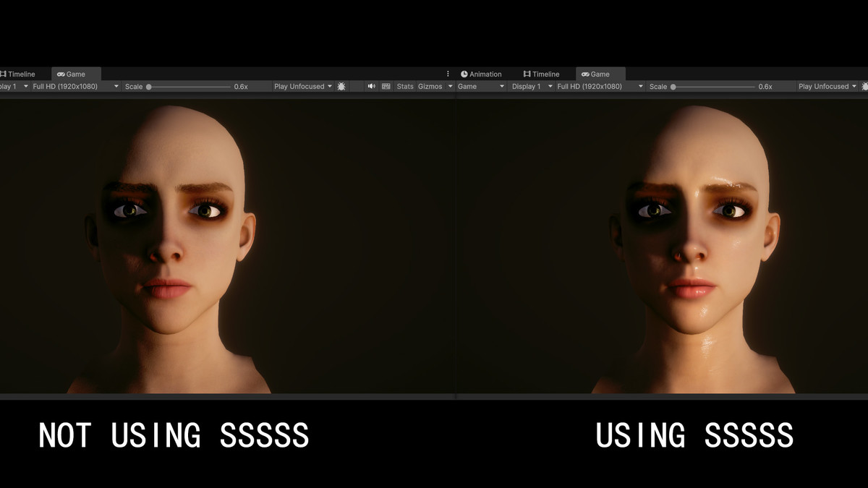Open the Gizmos dropdown menu
This screenshot has height=488, width=868.
pyautogui.click(x=449, y=86)
